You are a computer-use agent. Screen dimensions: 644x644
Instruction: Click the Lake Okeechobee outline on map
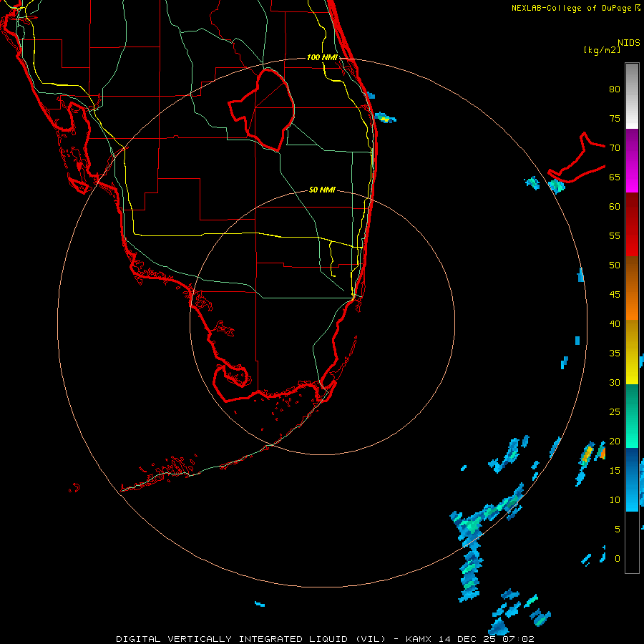pos(262,110)
